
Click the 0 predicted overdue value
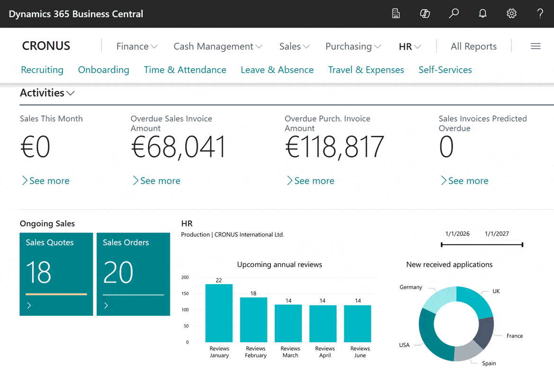(446, 147)
